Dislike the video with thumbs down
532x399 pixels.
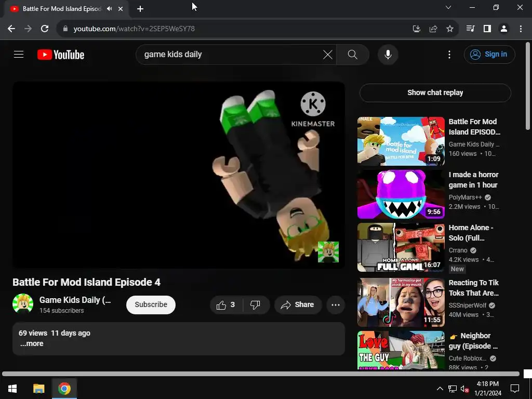256,304
